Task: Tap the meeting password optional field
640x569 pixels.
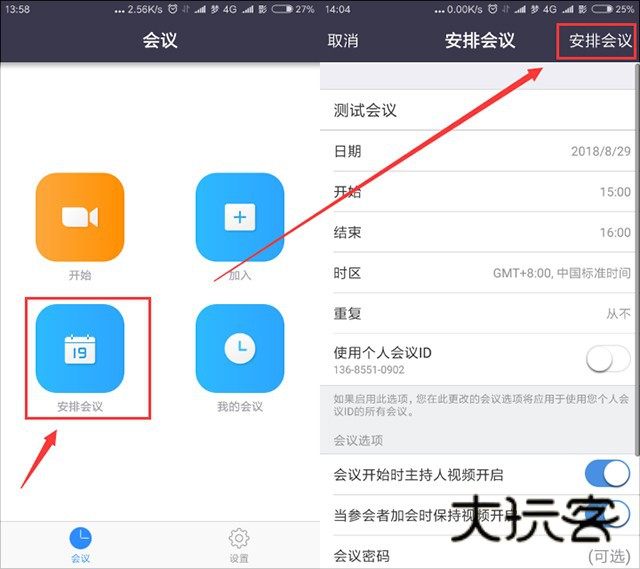Action: 481,556
